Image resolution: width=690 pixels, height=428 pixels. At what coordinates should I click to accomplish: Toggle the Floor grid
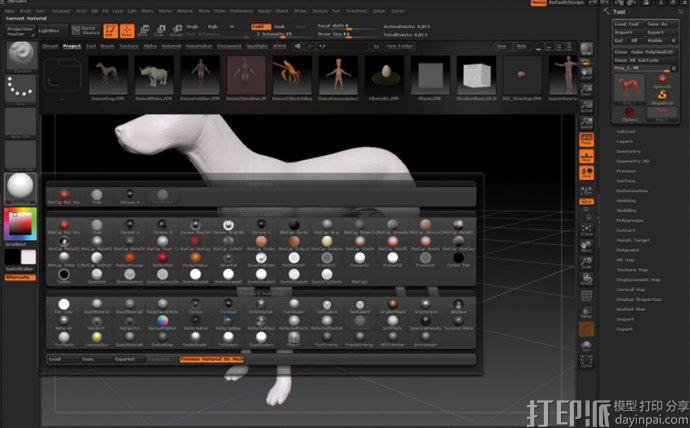click(x=586, y=157)
